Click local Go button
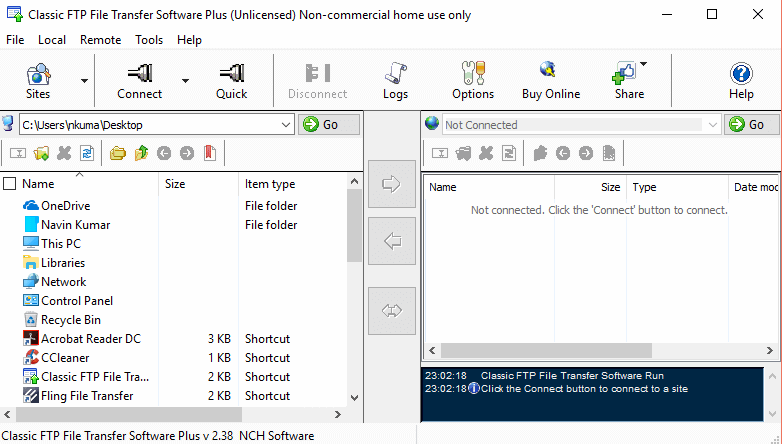This screenshot has height=444, width=782. pos(329,125)
